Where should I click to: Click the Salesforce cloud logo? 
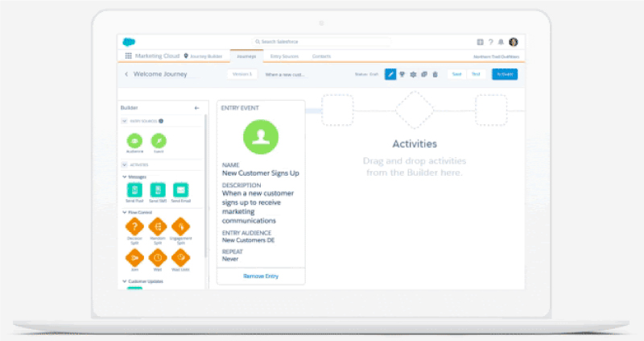pos(129,42)
